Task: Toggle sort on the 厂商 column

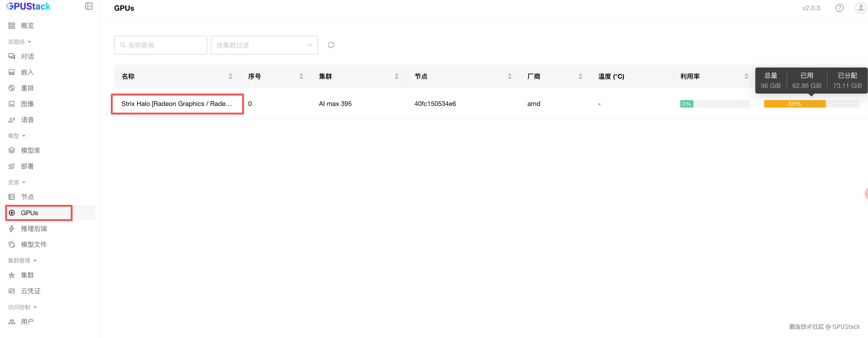Action: tap(580, 77)
